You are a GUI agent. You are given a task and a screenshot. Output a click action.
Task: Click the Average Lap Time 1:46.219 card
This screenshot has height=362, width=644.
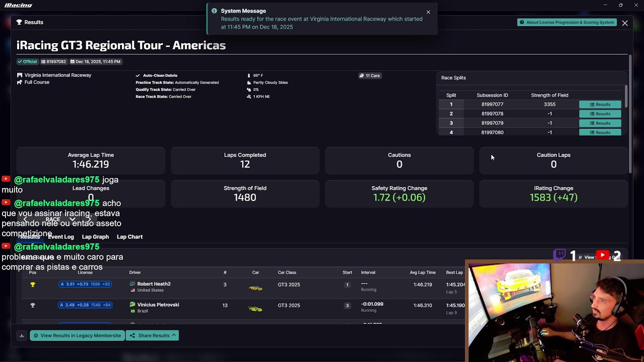point(91,160)
